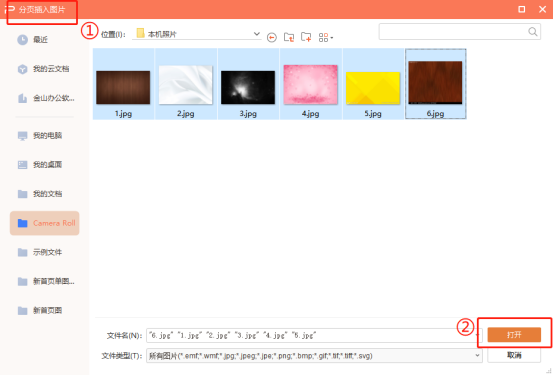Expand the 位置 location dropdown
This screenshot has height=375, width=554.
(257, 34)
